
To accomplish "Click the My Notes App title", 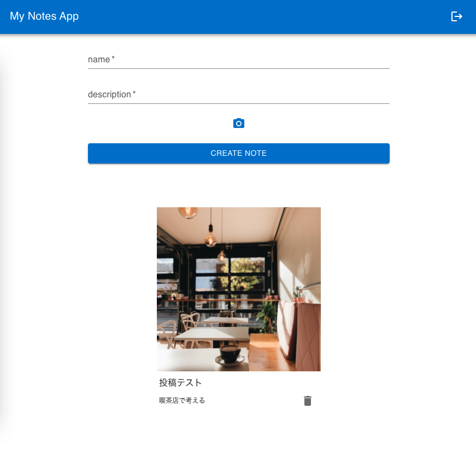I will pyautogui.click(x=44, y=16).
